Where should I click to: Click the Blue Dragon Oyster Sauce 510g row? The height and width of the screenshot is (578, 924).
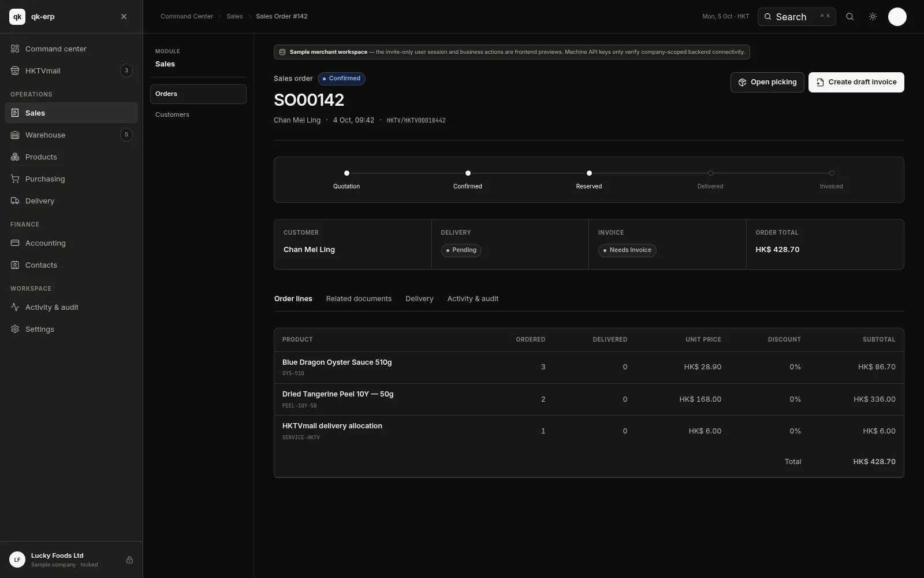pyautogui.click(x=588, y=367)
